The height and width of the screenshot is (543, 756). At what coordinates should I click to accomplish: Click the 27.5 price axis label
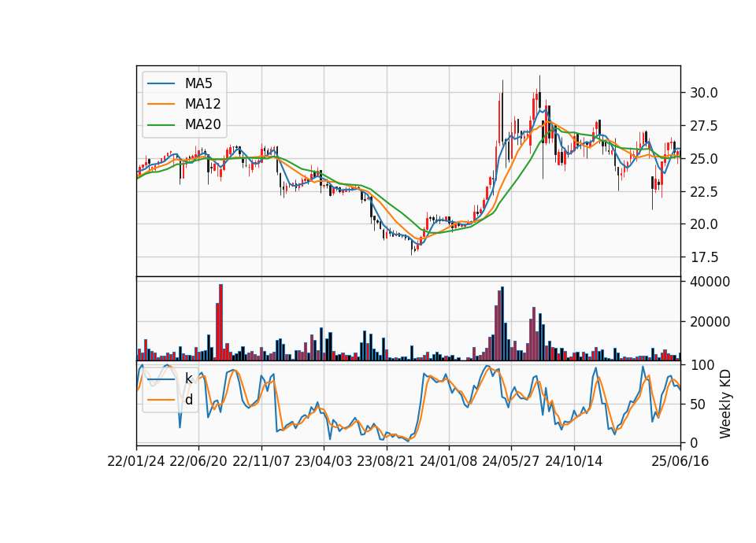pyautogui.click(x=704, y=126)
